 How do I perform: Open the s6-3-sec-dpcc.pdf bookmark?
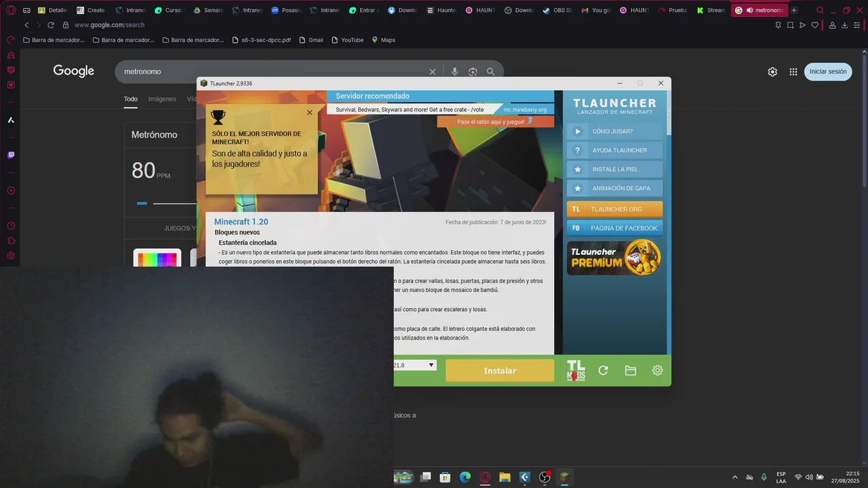tap(261, 40)
